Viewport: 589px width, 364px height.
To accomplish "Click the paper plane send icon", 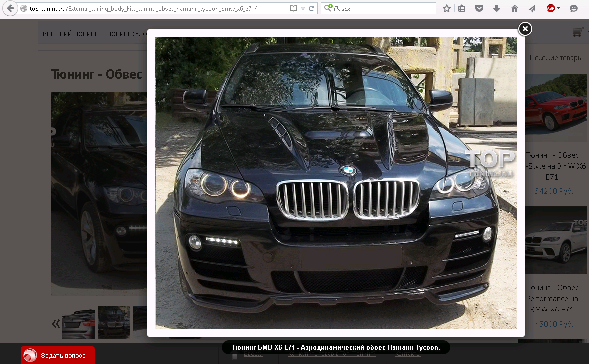I will click(x=532, y=8).
